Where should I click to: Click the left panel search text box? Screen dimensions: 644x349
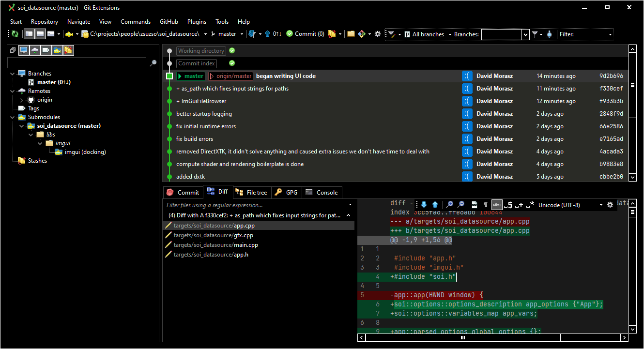pyautogui.click(x=77, y=63)
